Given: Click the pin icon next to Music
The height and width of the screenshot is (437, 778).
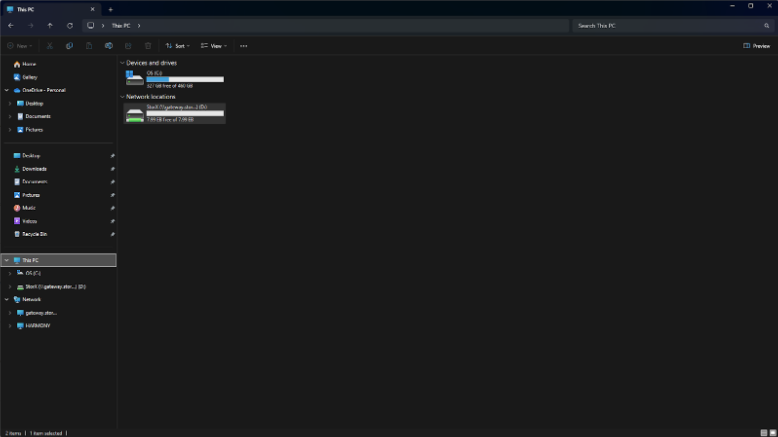Looking at the screenshot, I should pos(113,208).
